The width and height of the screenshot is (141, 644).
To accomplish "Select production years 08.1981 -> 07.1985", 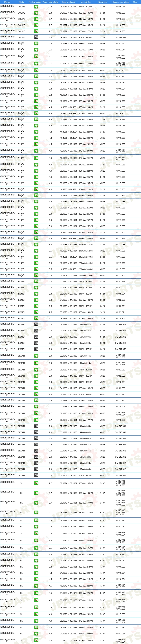I will pyautogui.click(x=69, y=475).
